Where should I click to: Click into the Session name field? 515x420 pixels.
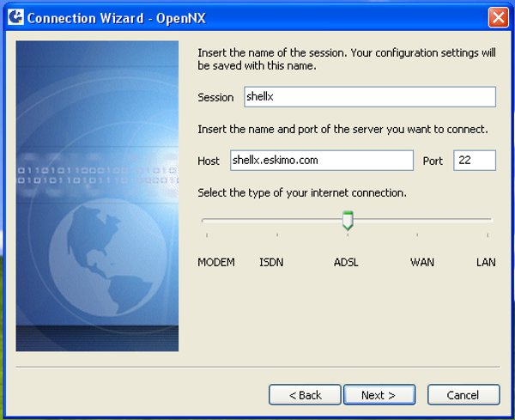click(370, 97)
